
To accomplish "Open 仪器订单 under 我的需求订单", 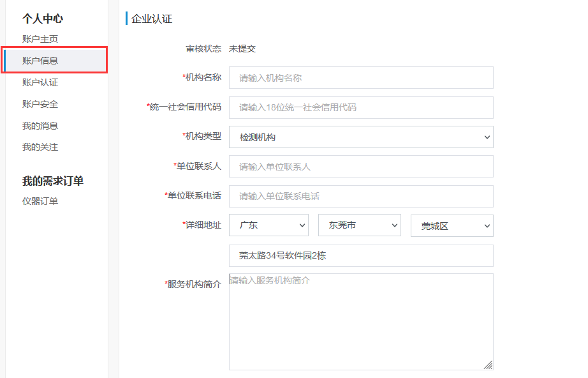I will [40, 201].
